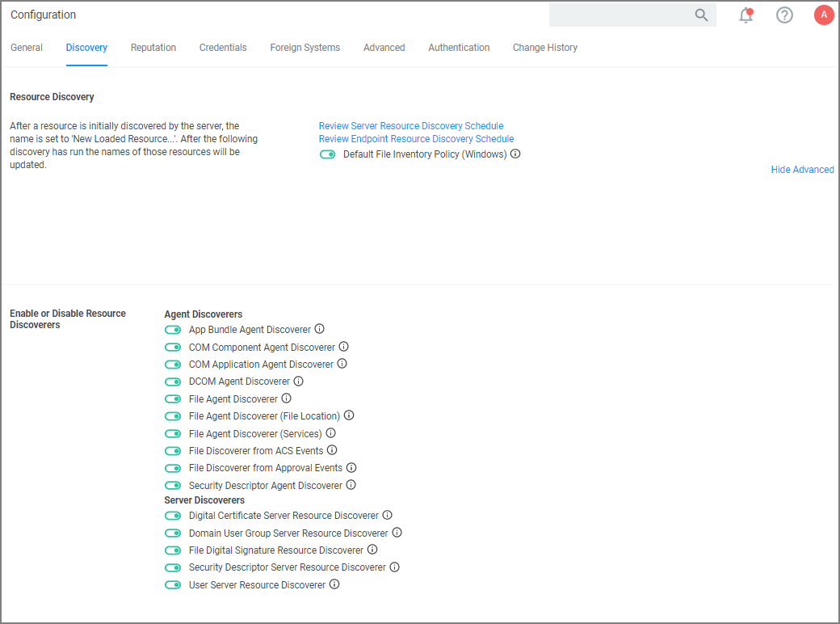
Task: Switch to the Reputation tab
Action: pos(153,48)
